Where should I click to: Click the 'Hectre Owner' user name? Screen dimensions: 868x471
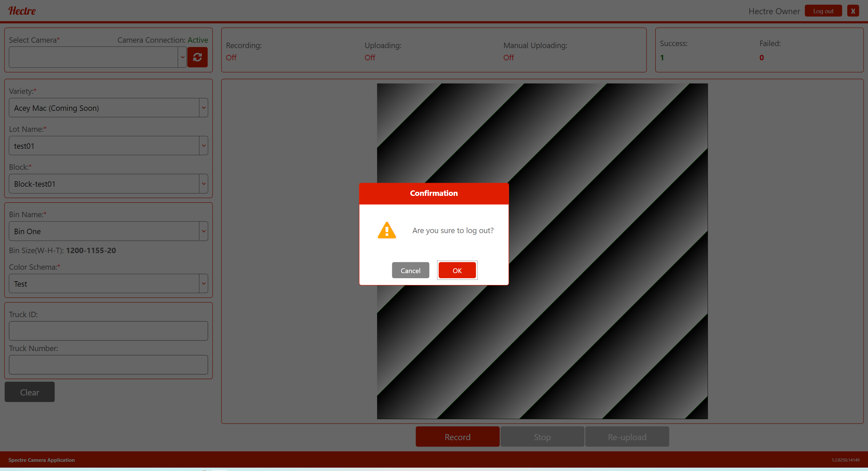pyautogui.click(x=774, y=11)
